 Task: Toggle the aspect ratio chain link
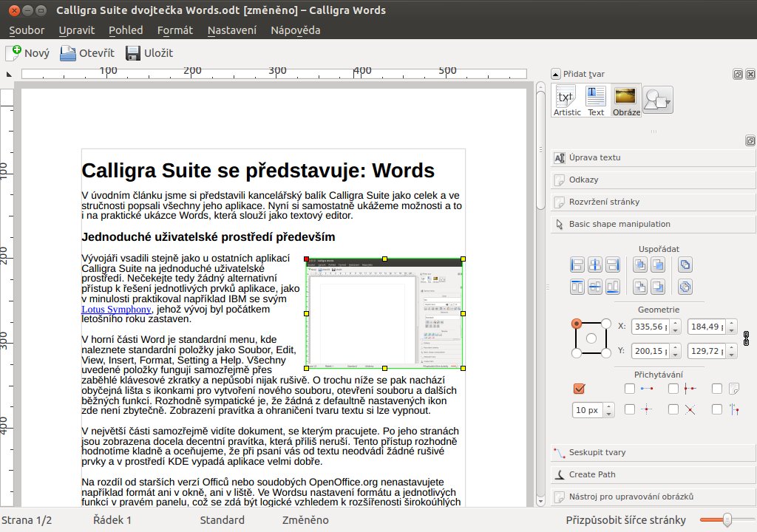(746, 338)
